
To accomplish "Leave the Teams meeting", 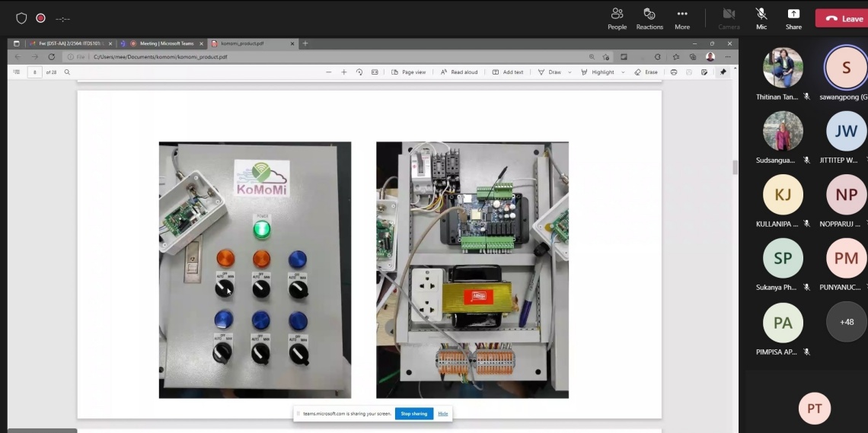I will click(844, 18).
